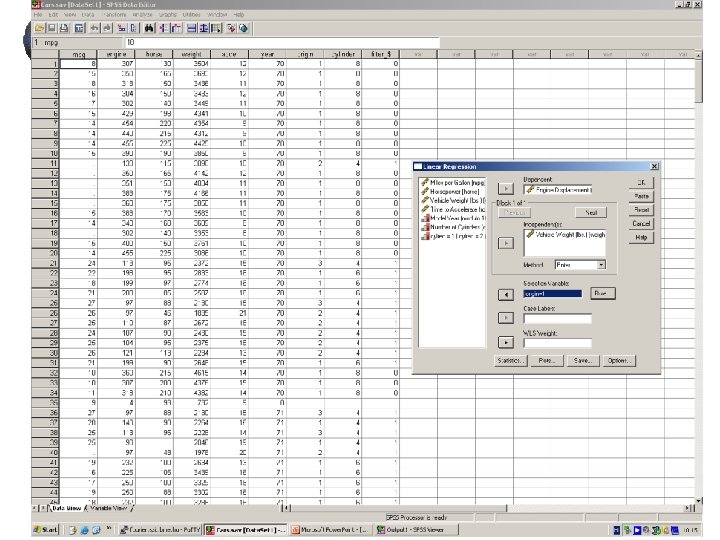Click the Rule... button
Screen dimensions: 720x540
[602, 293]
